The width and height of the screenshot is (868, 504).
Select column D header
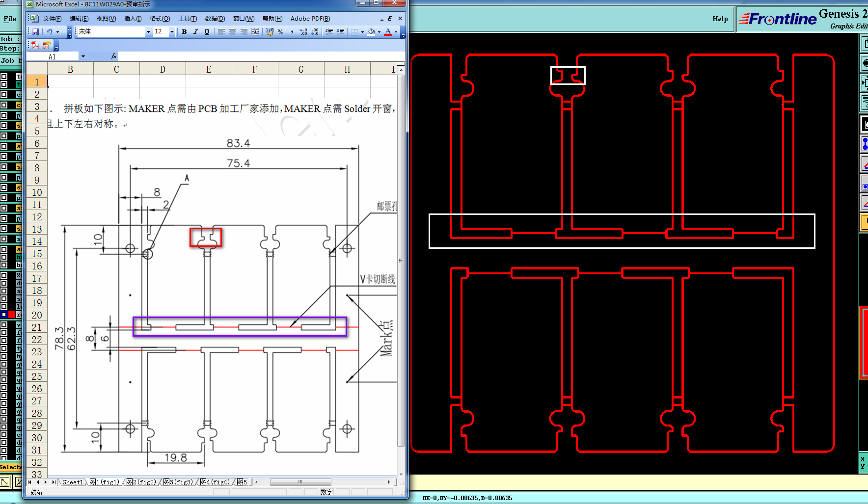163,69
